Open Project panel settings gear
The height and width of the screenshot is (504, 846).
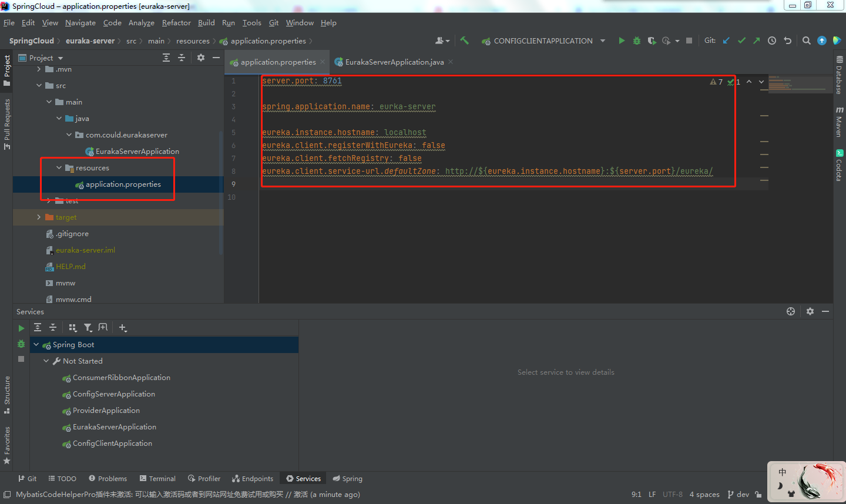coord(201,58)
